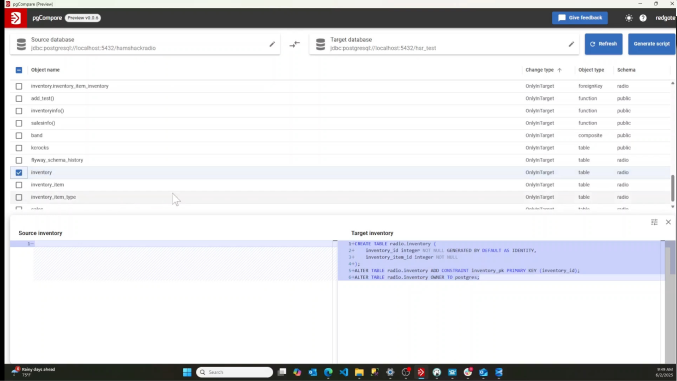
Task: Open the redgate account menu
Action: click(665, 18)
